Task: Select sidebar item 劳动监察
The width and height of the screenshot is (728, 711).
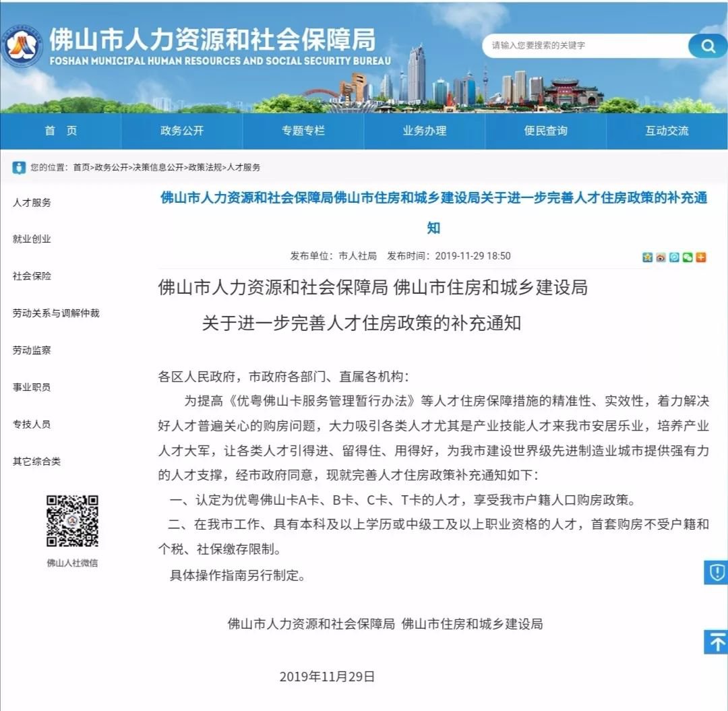Action: [32, 350]
